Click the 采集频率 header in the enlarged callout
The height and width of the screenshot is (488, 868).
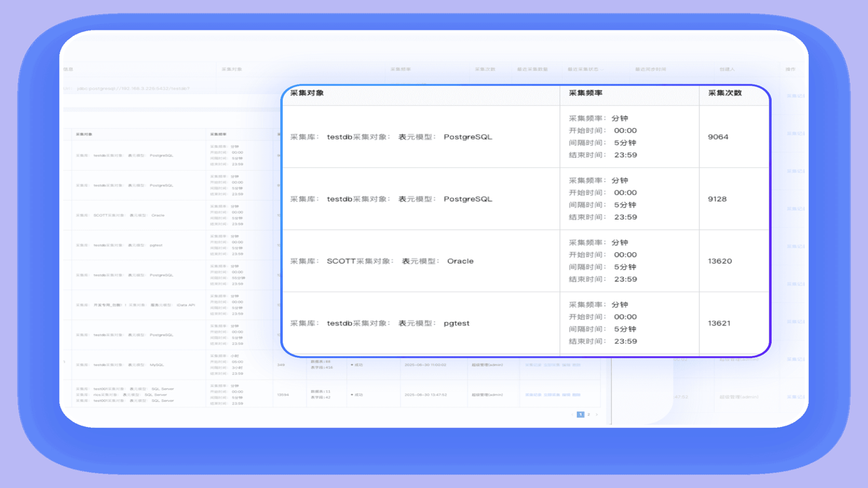click(x=585, y=93)
